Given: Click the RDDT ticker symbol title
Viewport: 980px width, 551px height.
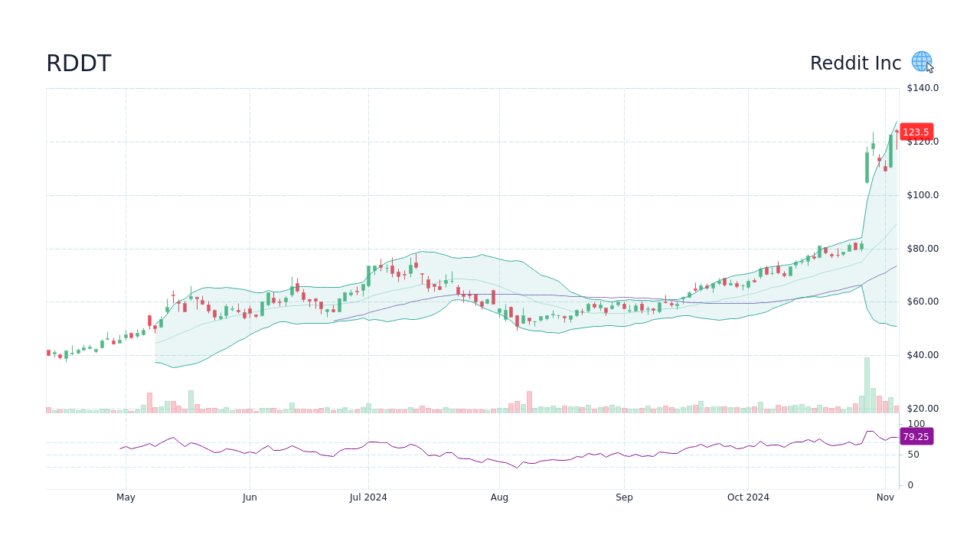Looking at the screenshot, I should [79, 64].
